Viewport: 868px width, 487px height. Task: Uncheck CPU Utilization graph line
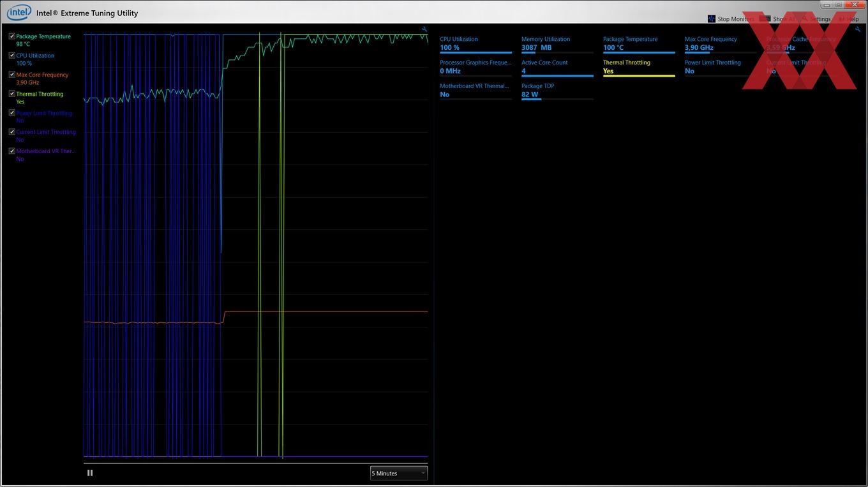[11, 56]
